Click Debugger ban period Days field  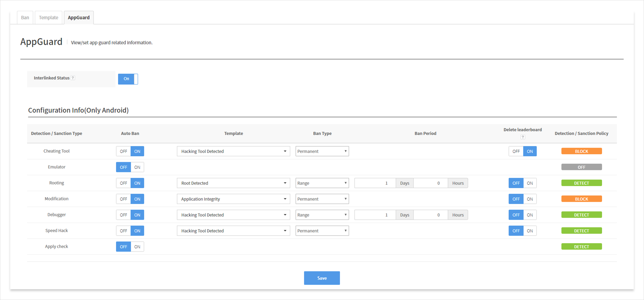[375, 215]
